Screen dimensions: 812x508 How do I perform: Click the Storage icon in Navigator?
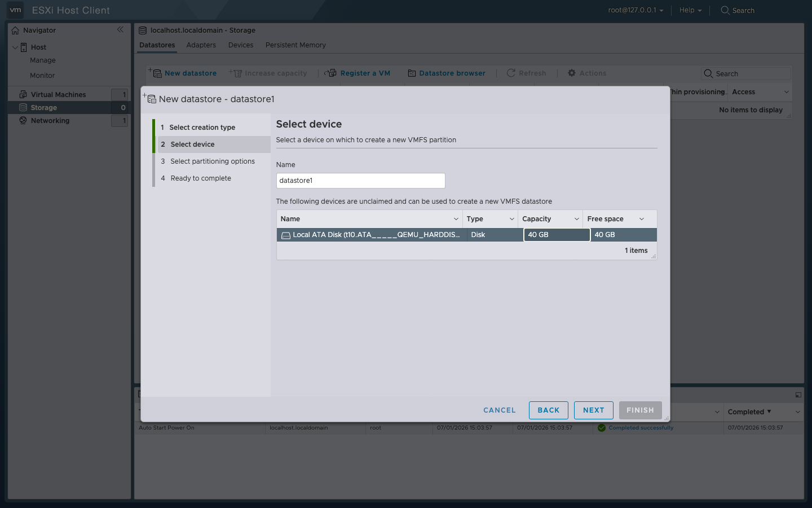(x=23, y=107)
